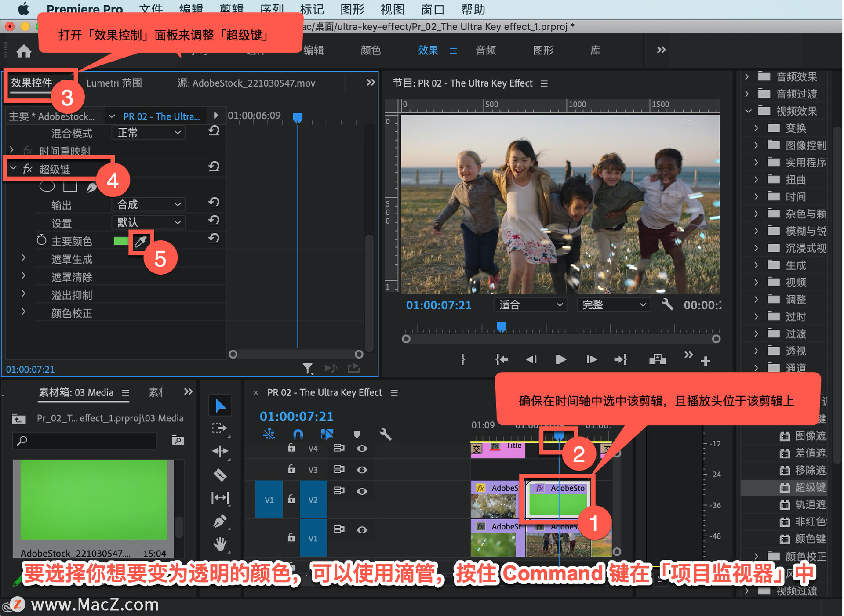Open the Setting dropdown set to 默认

pos(148,223)
